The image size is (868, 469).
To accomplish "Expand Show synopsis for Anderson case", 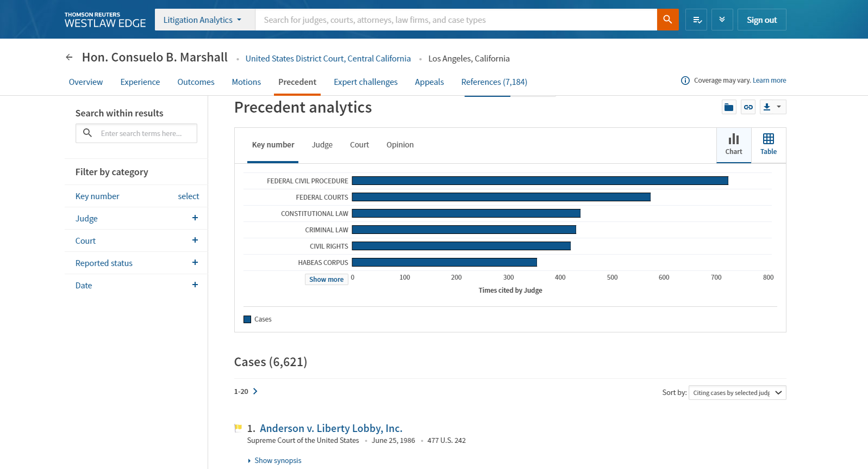I will tap(277, 461).
